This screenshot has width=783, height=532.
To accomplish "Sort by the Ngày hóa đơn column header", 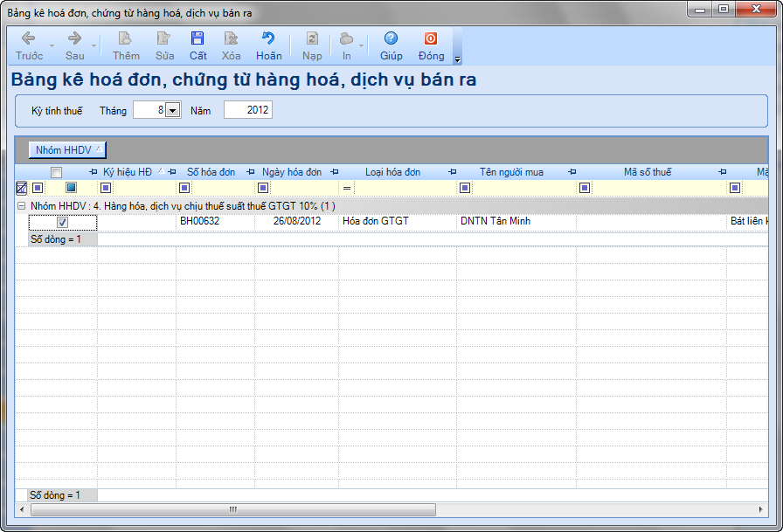I will click(x=292, y=172).
